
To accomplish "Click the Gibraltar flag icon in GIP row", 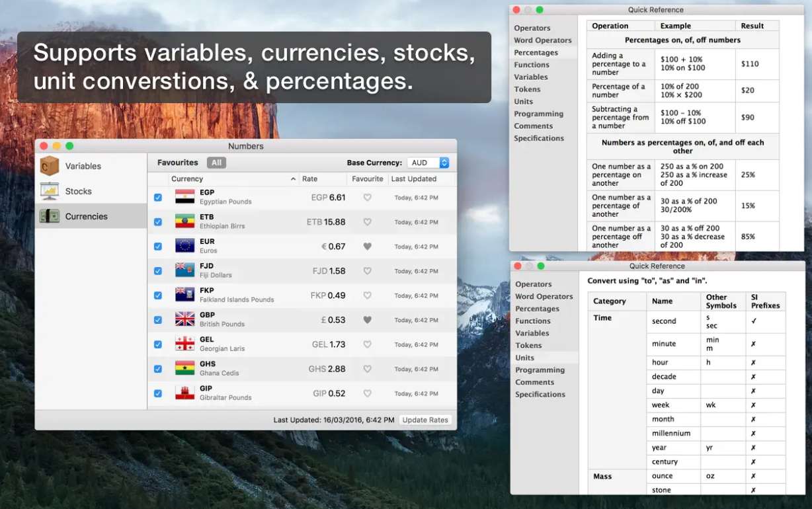I will pyautogui.click(x=184, y=393).
